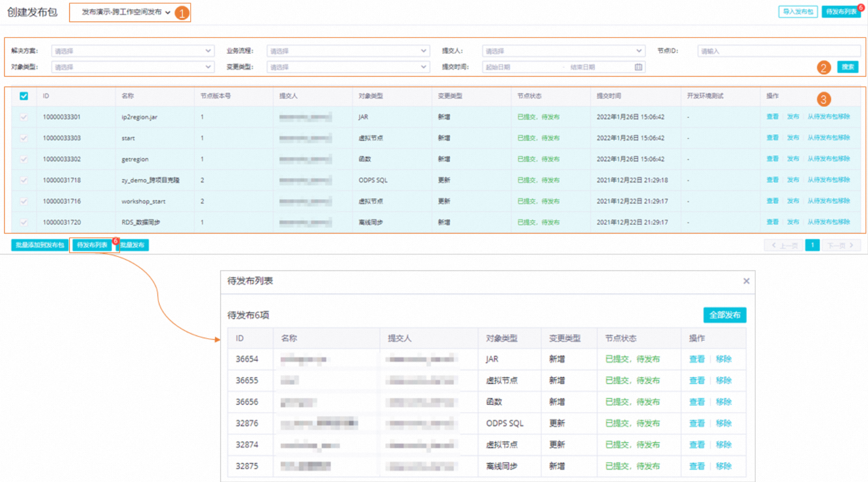The image size is (868, 482).
Task: Toggle the select-all checkbox in table header
Action: coord(24,96)
